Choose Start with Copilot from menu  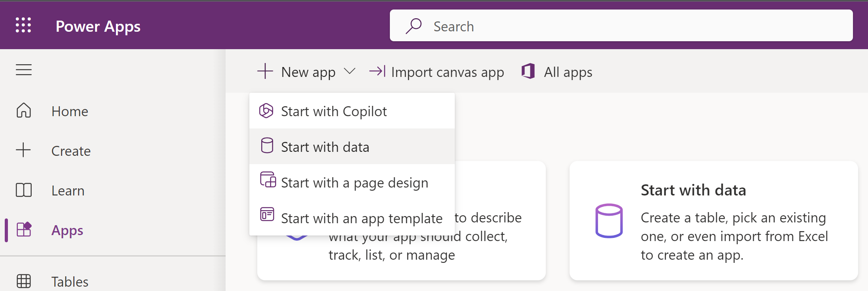(334, 111)
